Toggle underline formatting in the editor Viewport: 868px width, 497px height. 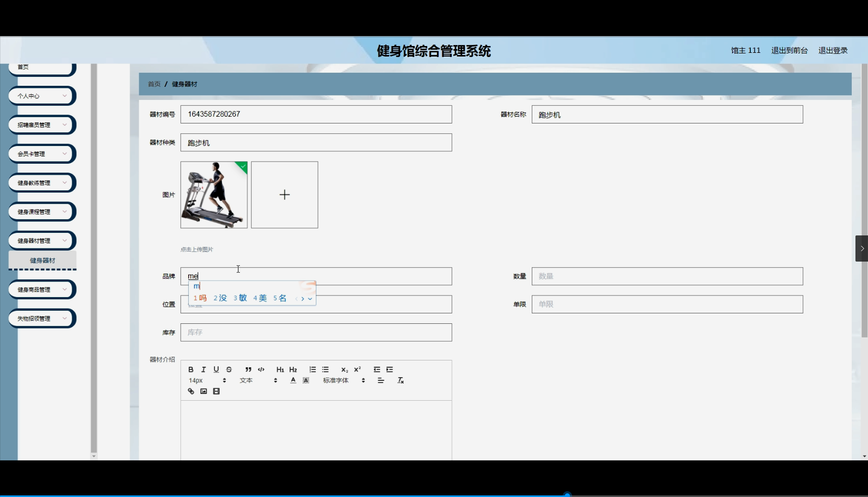tap(216, 369)
